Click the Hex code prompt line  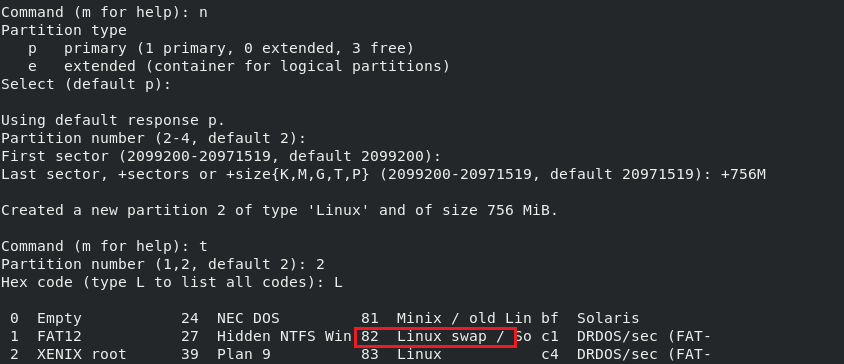pos(171,283)
